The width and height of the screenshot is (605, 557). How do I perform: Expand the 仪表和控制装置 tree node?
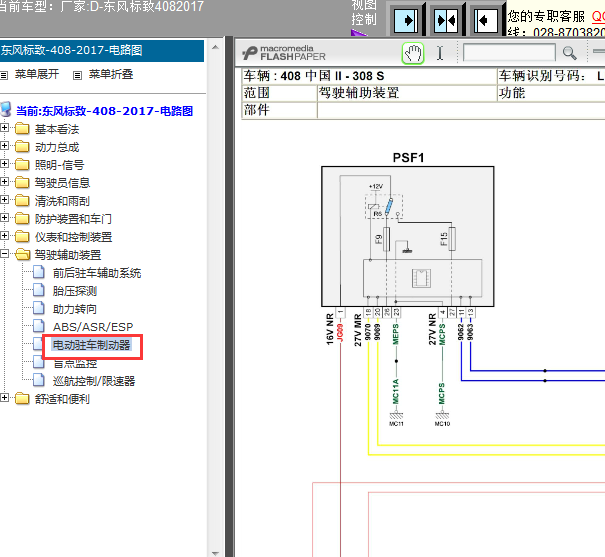point(4,236)
